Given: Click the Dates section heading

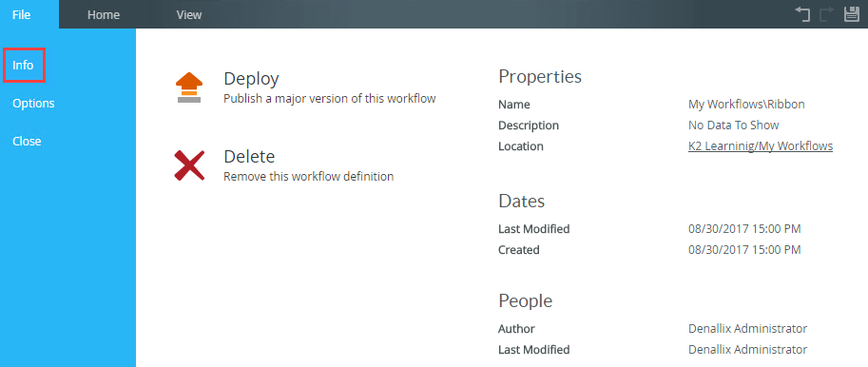Looking at the screenshot, I should 521,201.
